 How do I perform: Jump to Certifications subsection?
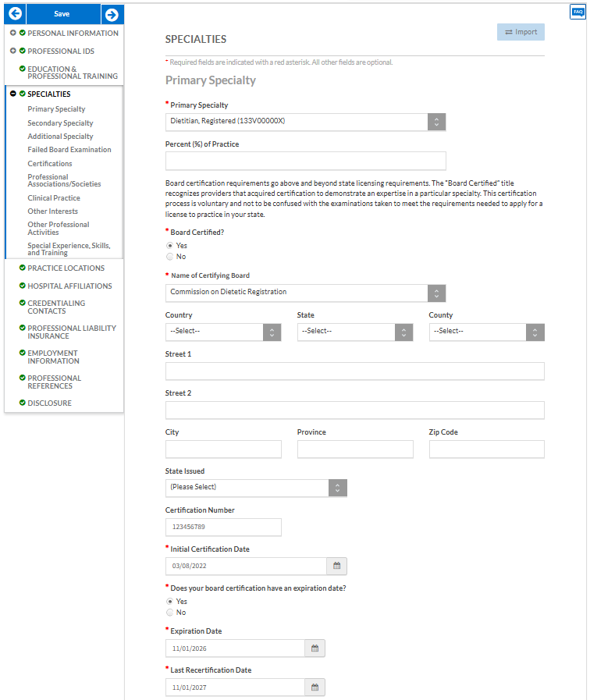[49, 163]
